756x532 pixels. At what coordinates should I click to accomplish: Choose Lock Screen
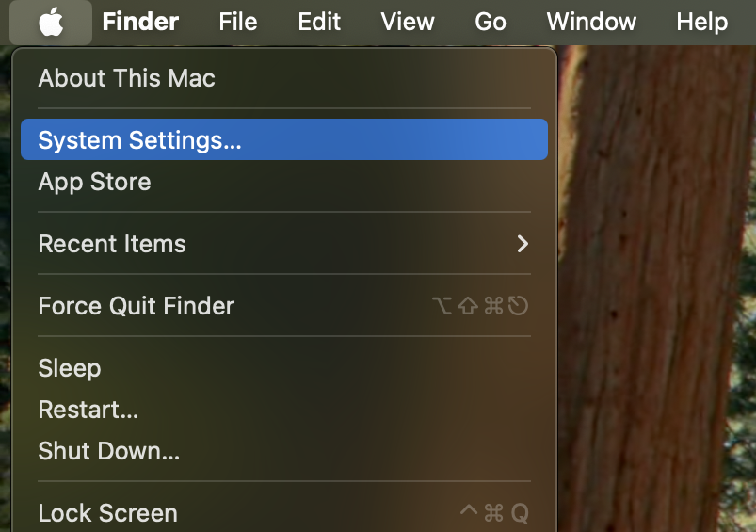pyautogui.click(x=107, y=513)
